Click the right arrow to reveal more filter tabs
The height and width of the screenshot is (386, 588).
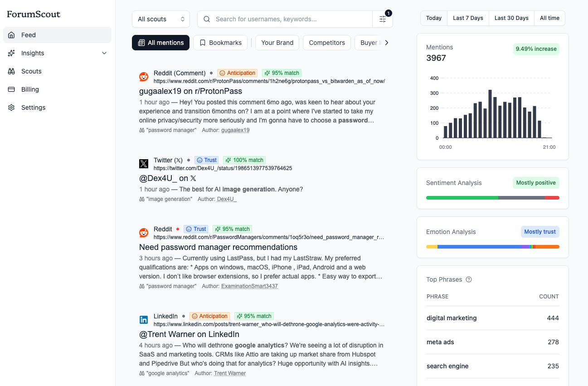[386, 42]
